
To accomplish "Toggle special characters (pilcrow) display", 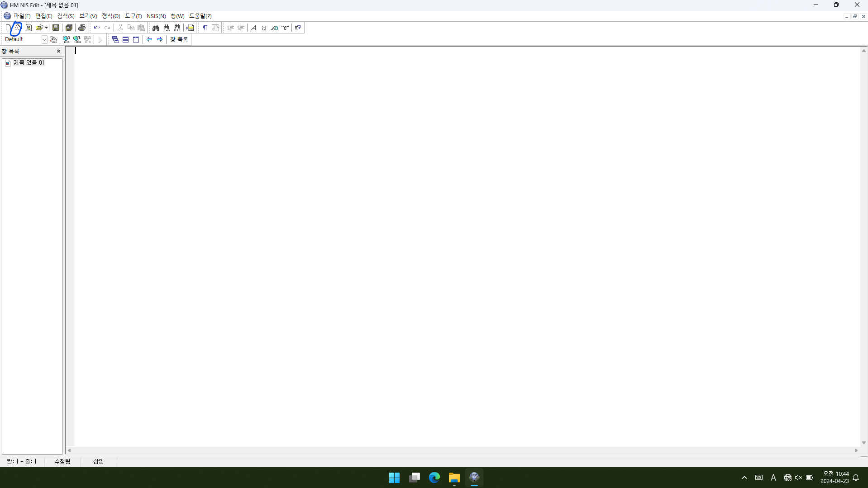I will tap(205, 28).
